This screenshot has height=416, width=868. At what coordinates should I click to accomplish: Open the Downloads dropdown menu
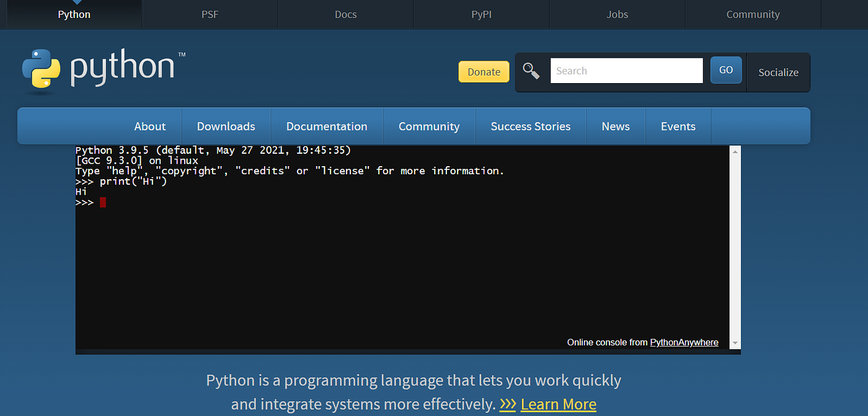pyautogui.click(x=226, y=126)
